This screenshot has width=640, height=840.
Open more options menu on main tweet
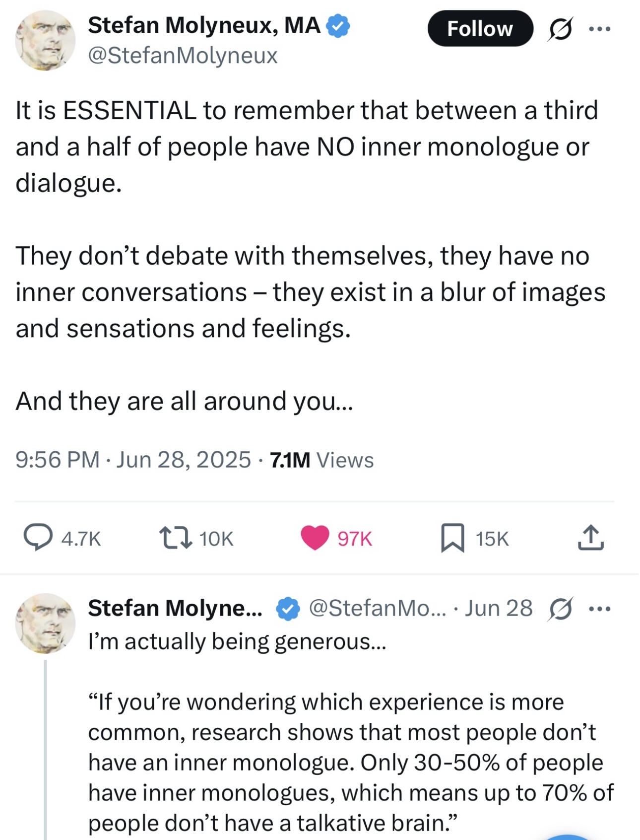click(600, 29)
